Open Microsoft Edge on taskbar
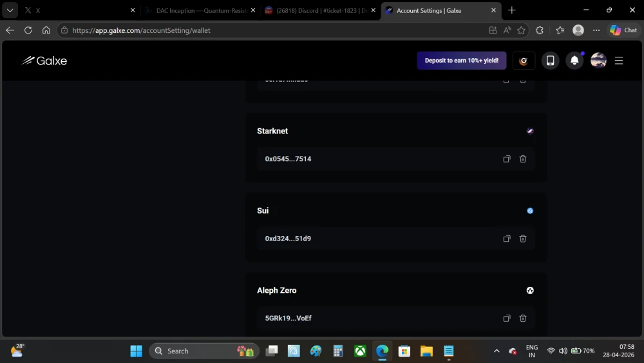 click(x=383, y=351)
